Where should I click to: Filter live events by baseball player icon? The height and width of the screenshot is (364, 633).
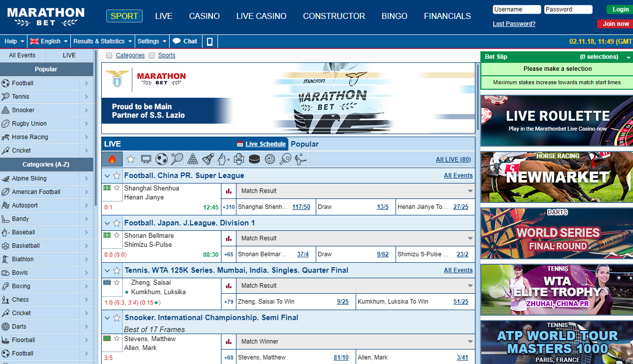[223, 159]
